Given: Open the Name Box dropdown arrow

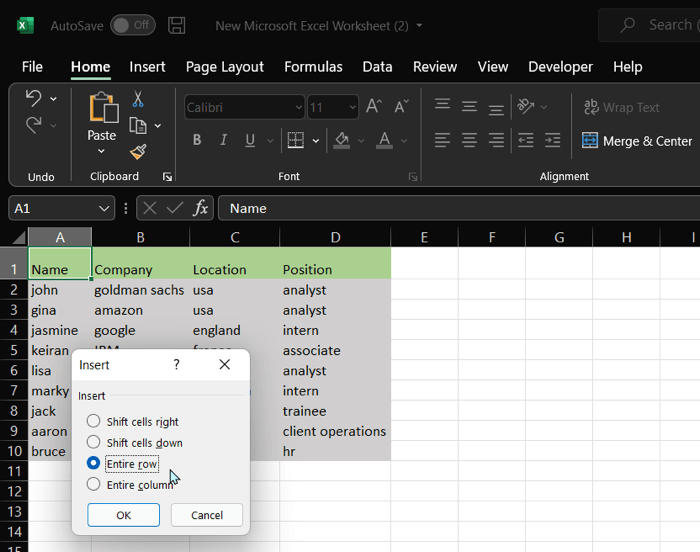Looking at the screenshot, I should [x=105, y=208].
